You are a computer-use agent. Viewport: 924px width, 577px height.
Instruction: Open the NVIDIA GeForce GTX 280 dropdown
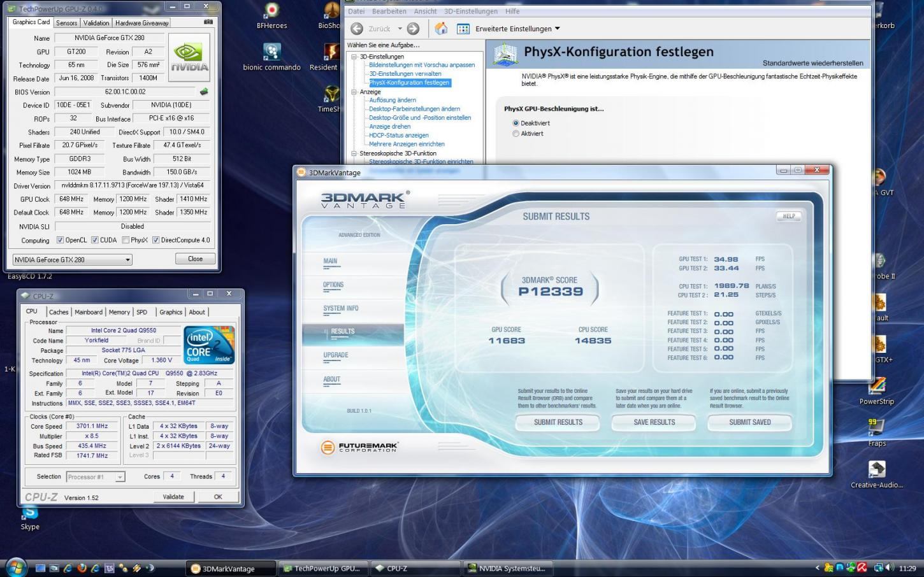[x=72, y=259]
